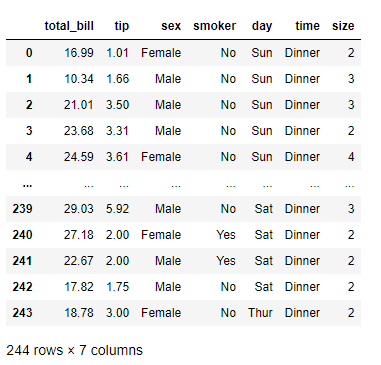Click the day column header
Image resolution: width=381 pixels, height=365 pixels.
[x=262, y=26]
